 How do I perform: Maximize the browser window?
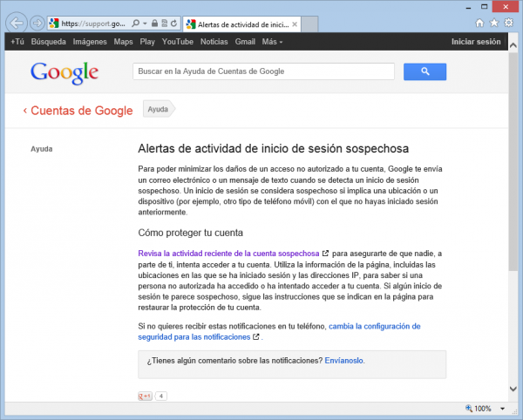485,7
